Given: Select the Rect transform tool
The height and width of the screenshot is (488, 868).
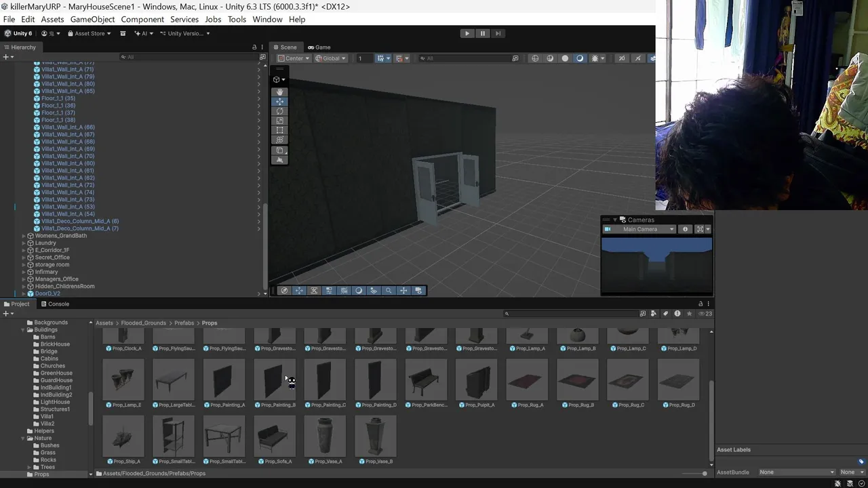Looking at the screenshot, I should tap(279, 130).
